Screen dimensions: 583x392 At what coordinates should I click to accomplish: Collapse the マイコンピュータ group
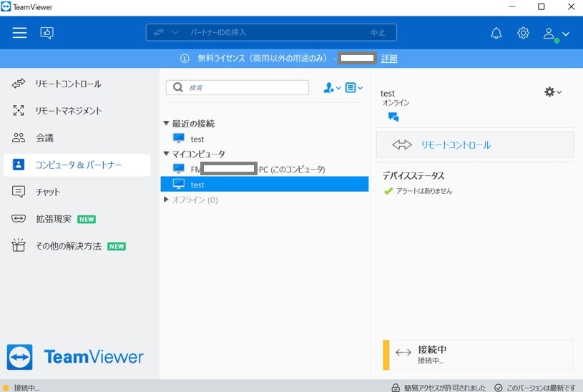167,154
